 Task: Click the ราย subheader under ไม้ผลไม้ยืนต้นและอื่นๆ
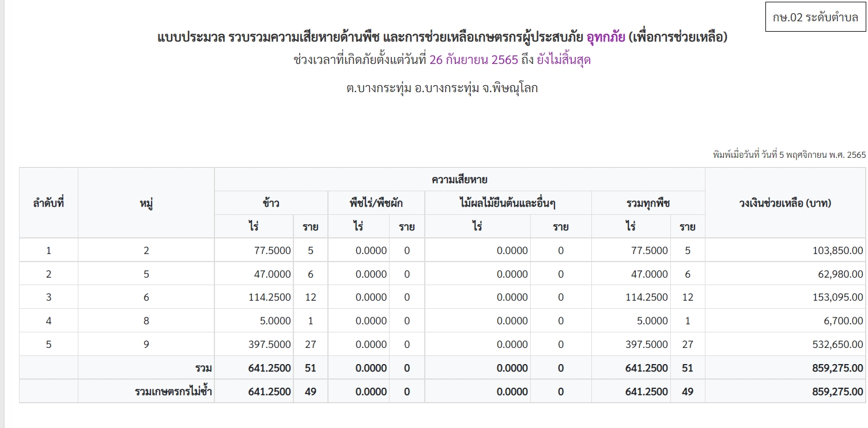click(x=561, y=226)
